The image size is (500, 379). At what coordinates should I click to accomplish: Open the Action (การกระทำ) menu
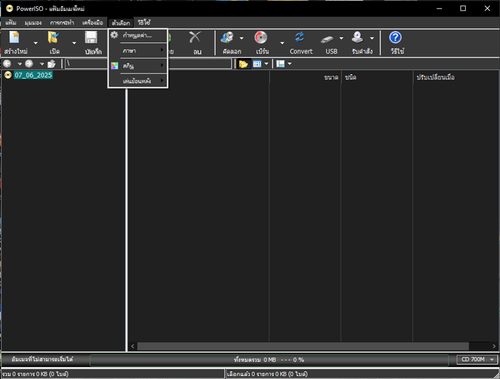pos(62,23)
